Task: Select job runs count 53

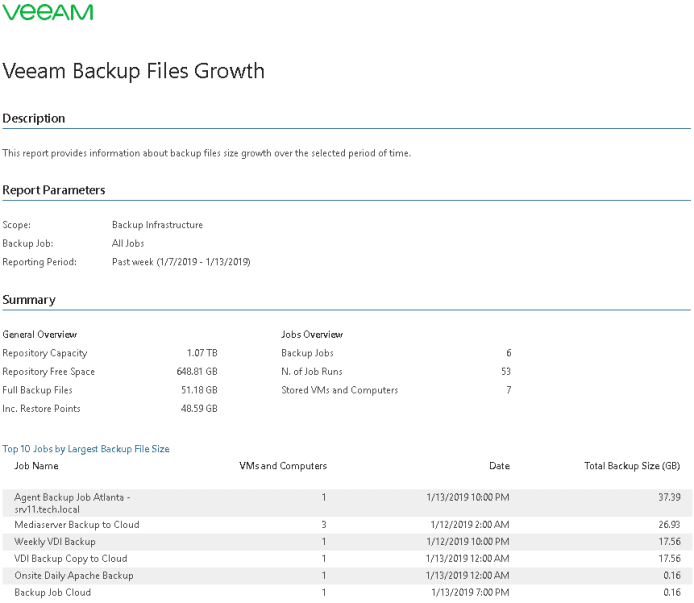Action: coord(506,372)
